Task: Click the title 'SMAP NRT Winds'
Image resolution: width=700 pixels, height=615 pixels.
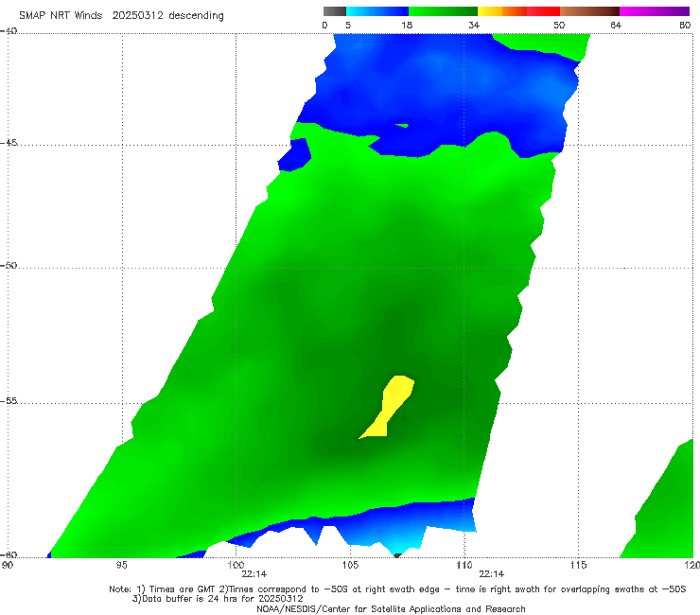Action: pos(61,15)
